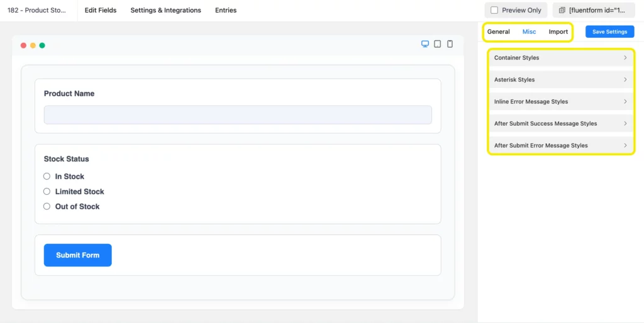Screen dimensions: 644x323
Task: Click the green dot in preview window
Action: tap(42, 45)
